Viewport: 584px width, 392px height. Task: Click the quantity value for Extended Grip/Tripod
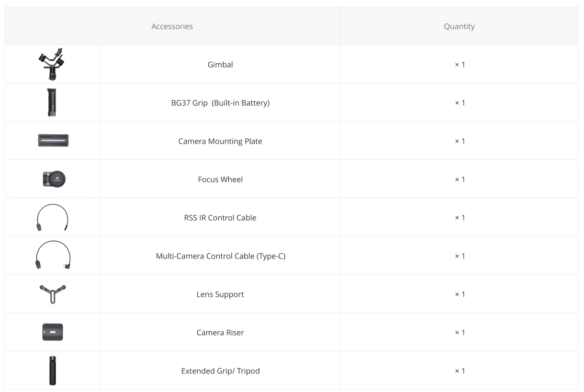[x=460, y=371]
